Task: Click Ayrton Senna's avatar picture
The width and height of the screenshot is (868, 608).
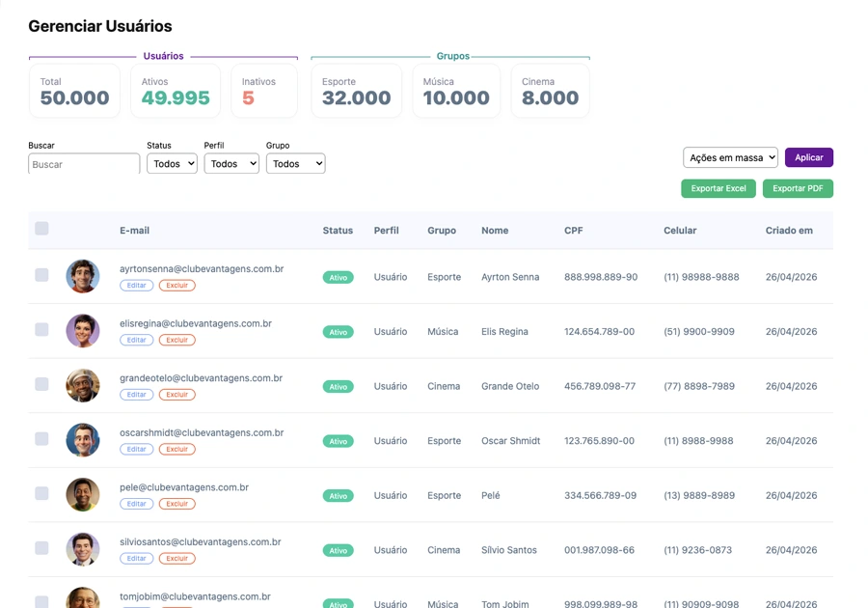Action: click(83, 276)
